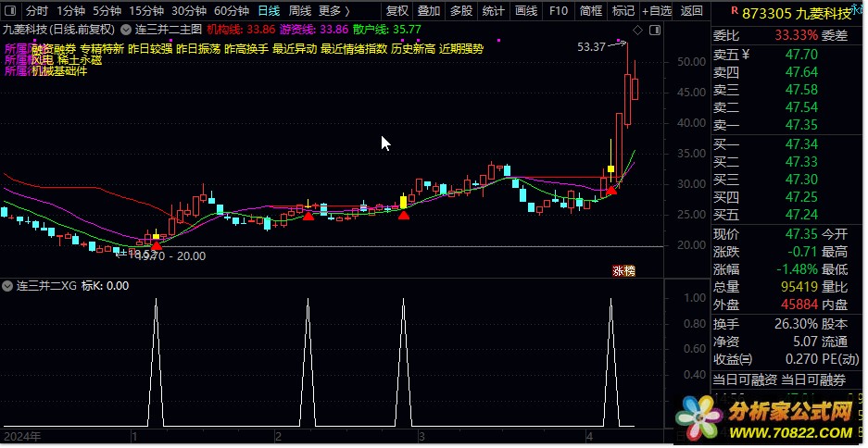Expand the 连三并二XG sub-indicator dropdown
Image resolution: width=868 pixels, height=448 pixels.
click(x=7, y=286)
